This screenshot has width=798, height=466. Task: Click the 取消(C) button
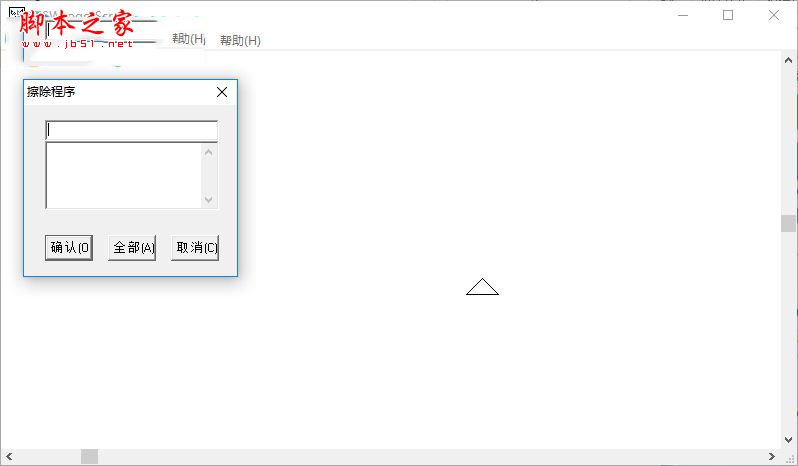[x=195, y=248]
